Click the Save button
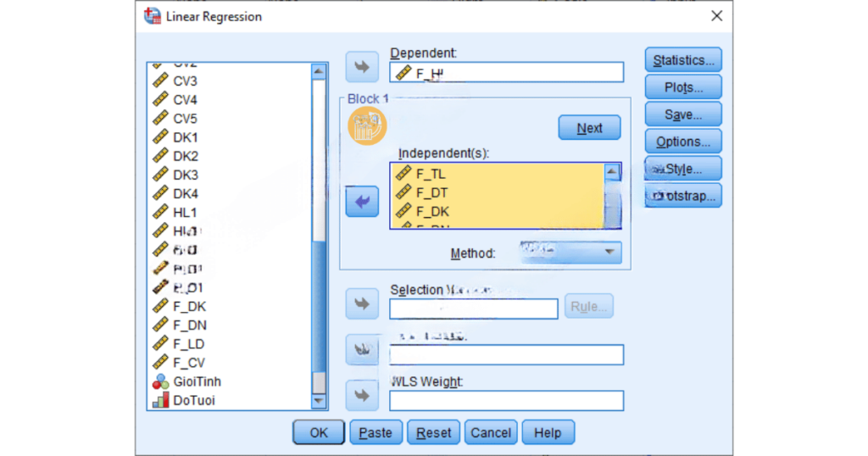This screenshot has width=868, height=456. (683, 114)
